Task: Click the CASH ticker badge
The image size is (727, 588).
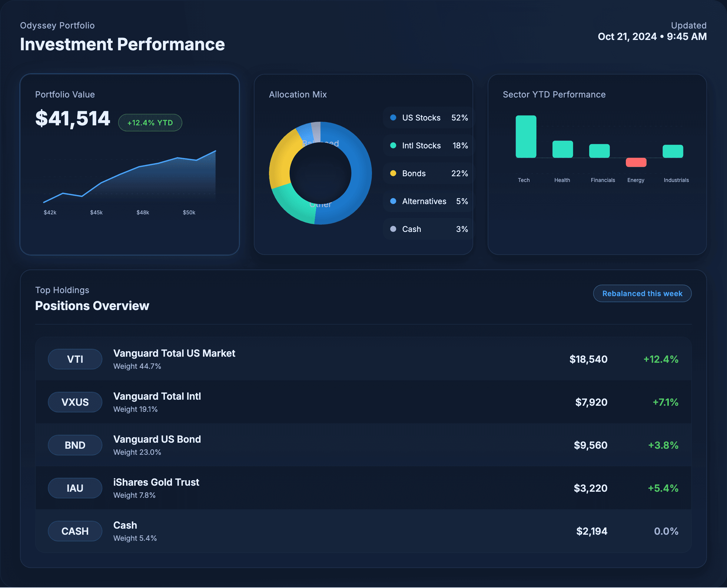Action: (x=75, y=531)
